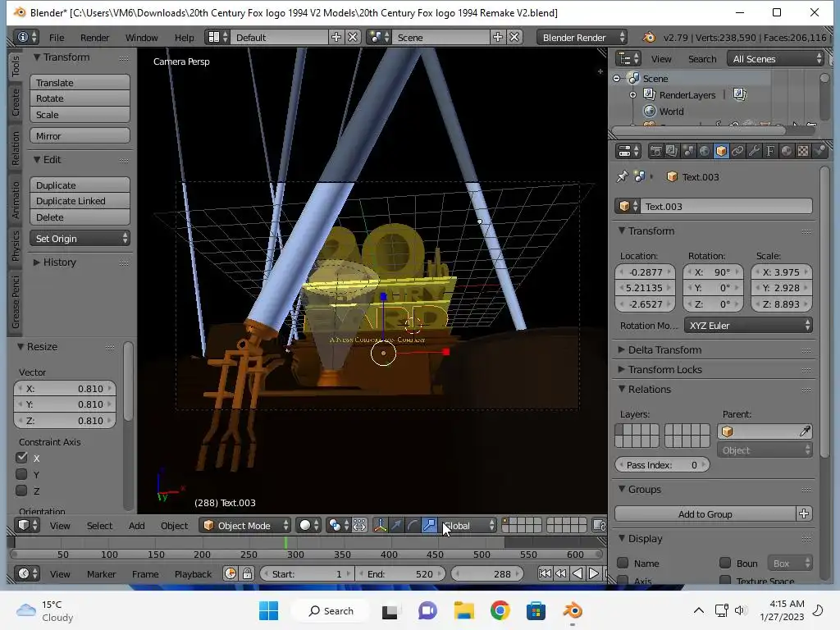840x630 pixels.
Task: Click the pivot point selector icon
Action: click(339, 526)
